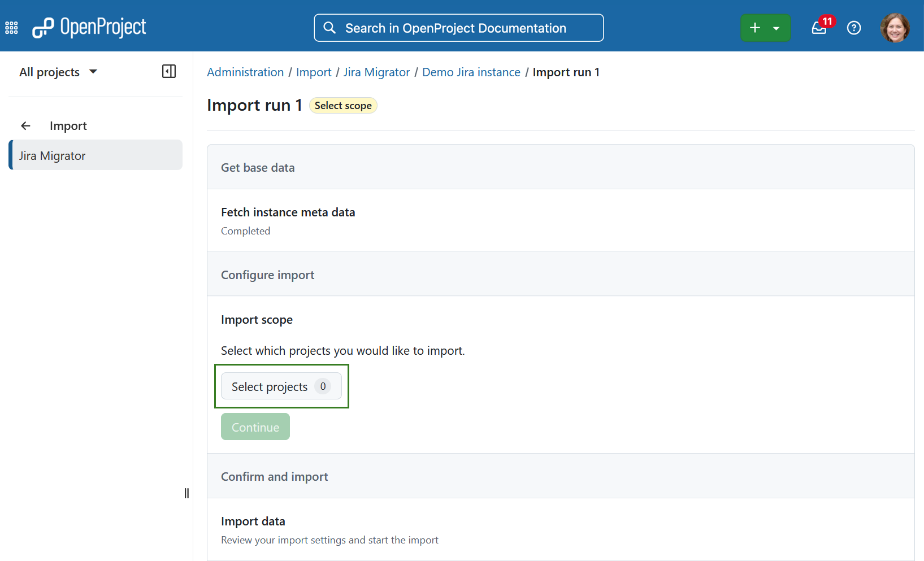Click the Import data heading
Viewport: 924px width, 561px height.
tap(253, 521)
